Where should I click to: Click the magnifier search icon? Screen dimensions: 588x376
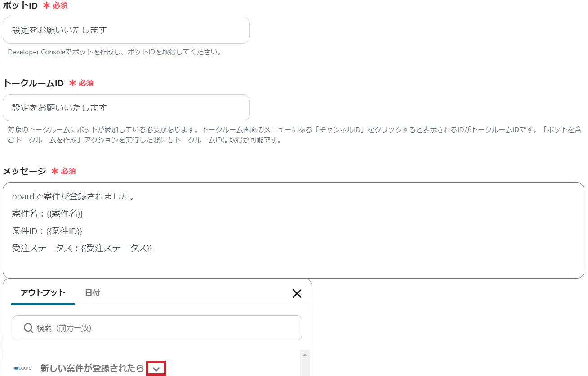click(28, 328)
